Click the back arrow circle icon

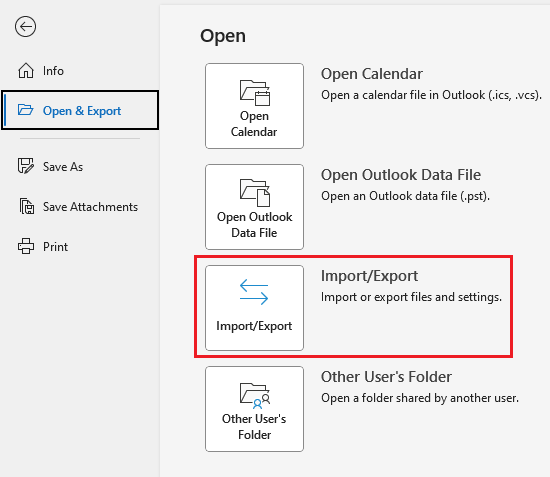(x=25, y=26)
